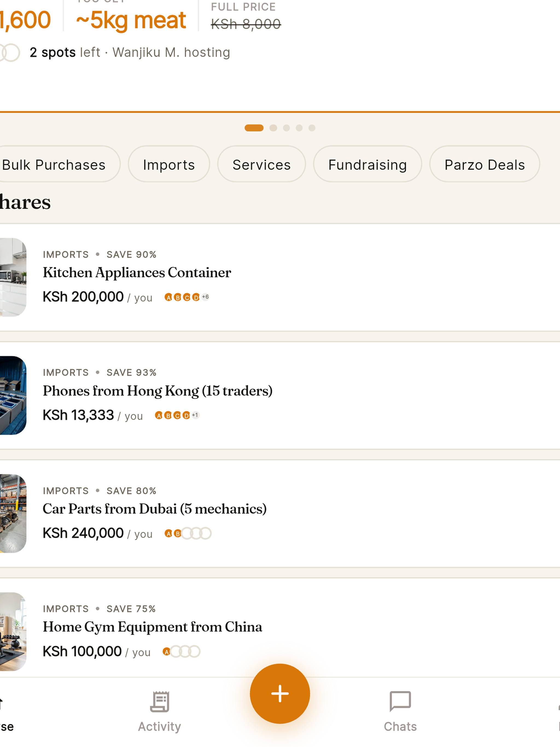Click the SAVE 93% label
This screenshot has width=560, height=747.
132,372
